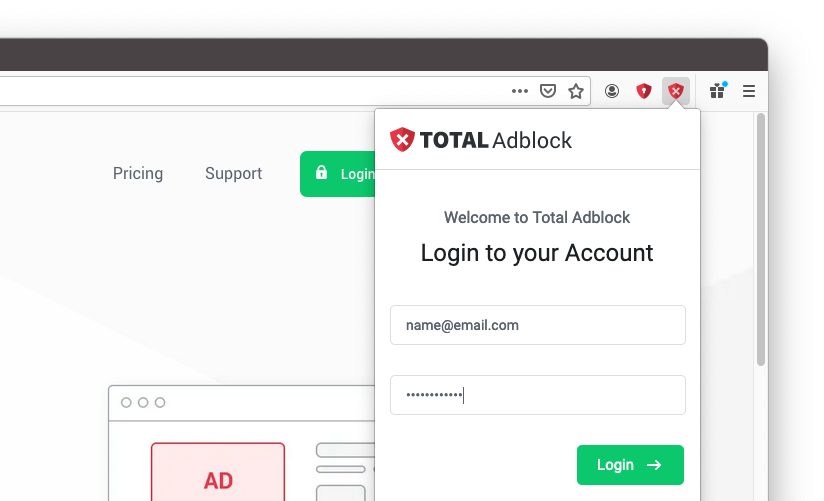Click the Login to your Account heading
The image size is (824, 501).
(x=537, y=253)
